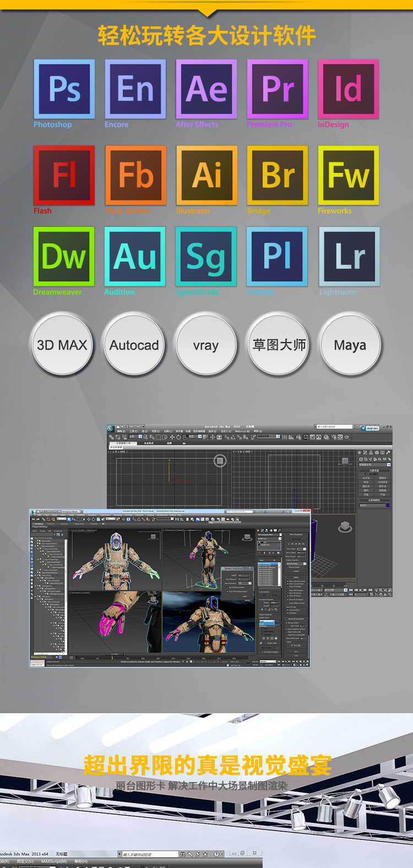Click the 'Photoshop' label text
413x868 pixels.
[52, 124]
